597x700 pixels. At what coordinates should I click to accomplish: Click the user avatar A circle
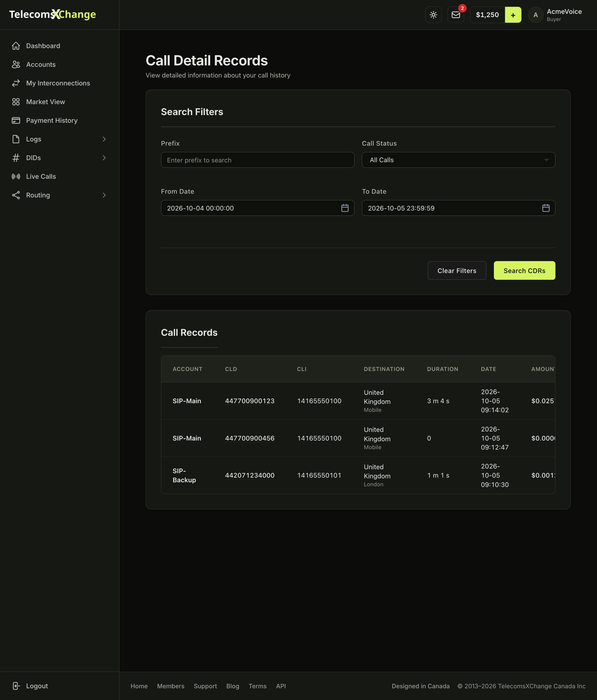[535, 15]
